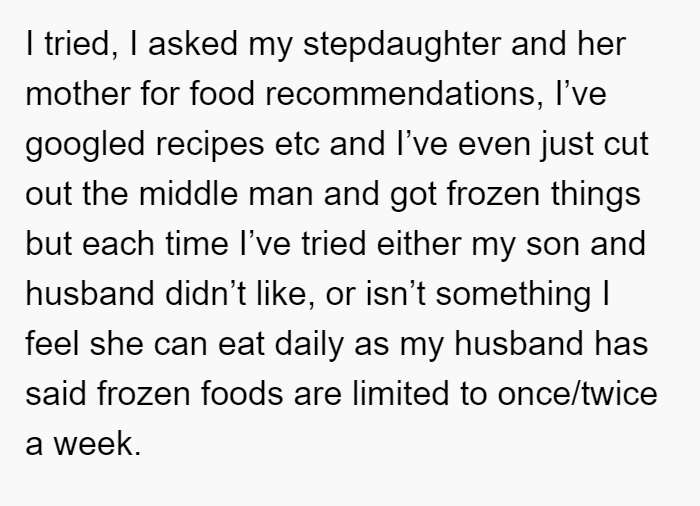Click on the word "something"
The image size is (700, 506).
513,295
